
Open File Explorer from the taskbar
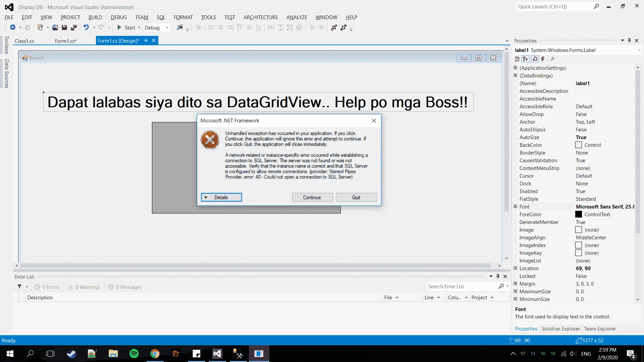tap(113, 354)
